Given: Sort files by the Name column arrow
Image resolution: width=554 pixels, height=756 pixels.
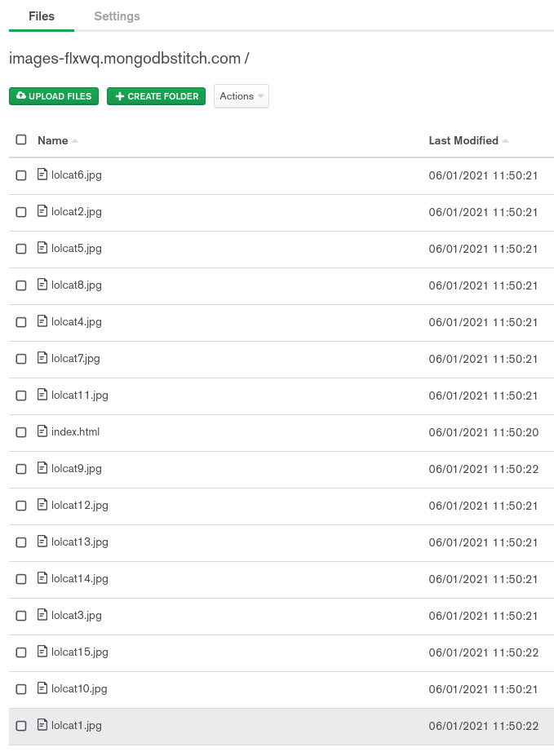Looking at the screenshot, I should click(75, 141).
